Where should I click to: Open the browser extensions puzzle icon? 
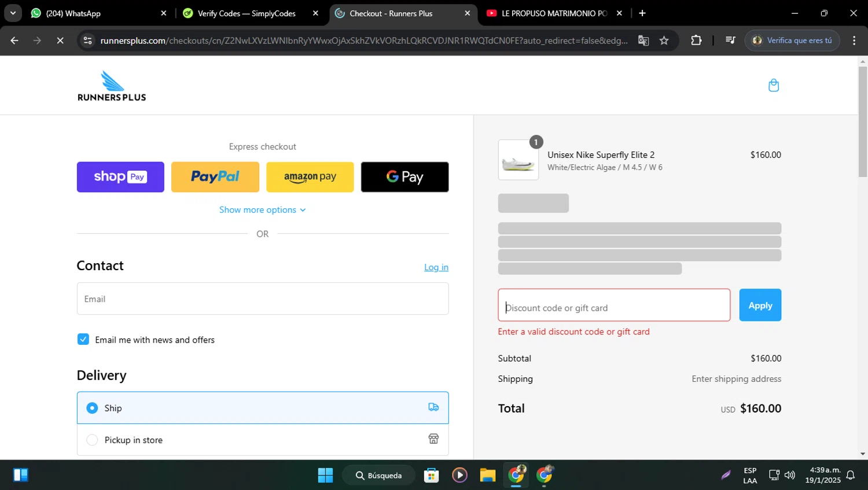[696, 40]
